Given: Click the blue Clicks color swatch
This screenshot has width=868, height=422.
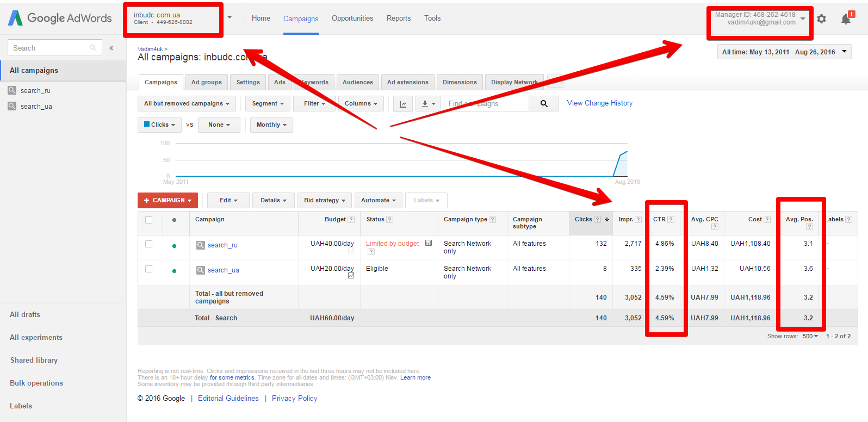Looking at the screenshot, I should pyautogui.click(x=147, y=124).
